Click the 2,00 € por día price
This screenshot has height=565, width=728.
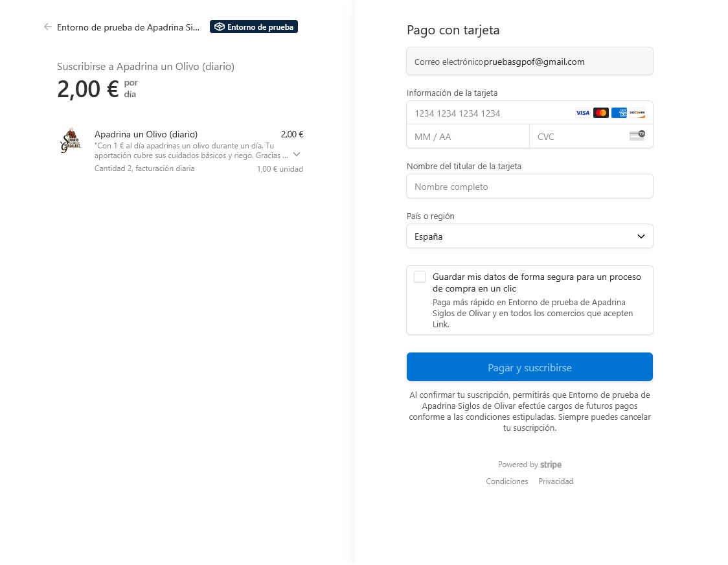tap(98, 89)
